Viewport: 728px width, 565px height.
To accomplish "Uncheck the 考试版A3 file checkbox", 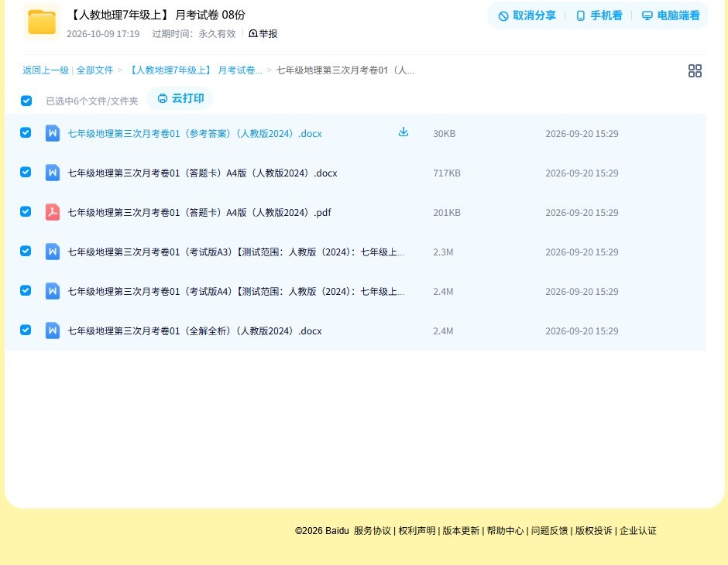I will (x=26, y=251).
